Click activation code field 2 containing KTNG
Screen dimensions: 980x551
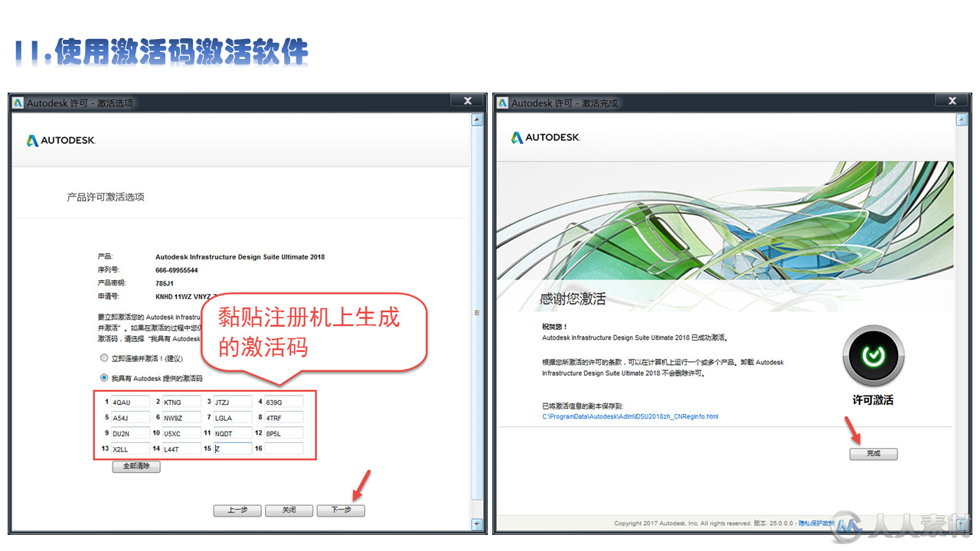point(181,402)
